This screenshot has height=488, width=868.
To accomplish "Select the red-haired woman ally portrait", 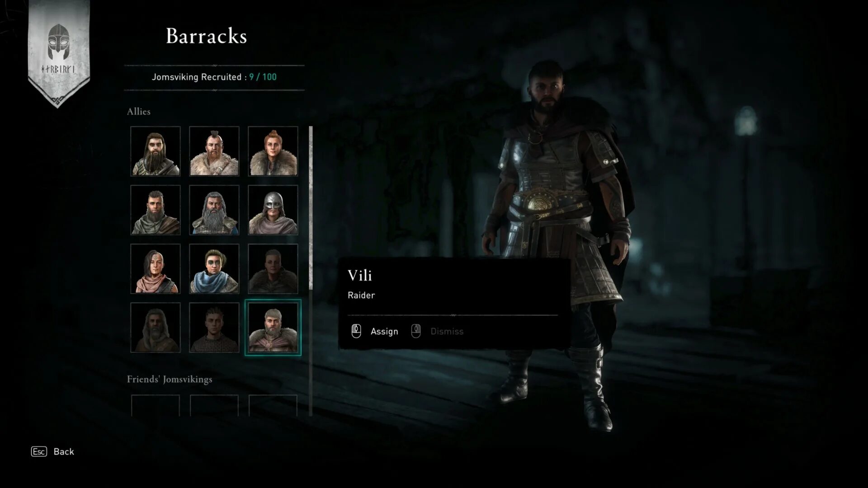I will click(273, 151).
